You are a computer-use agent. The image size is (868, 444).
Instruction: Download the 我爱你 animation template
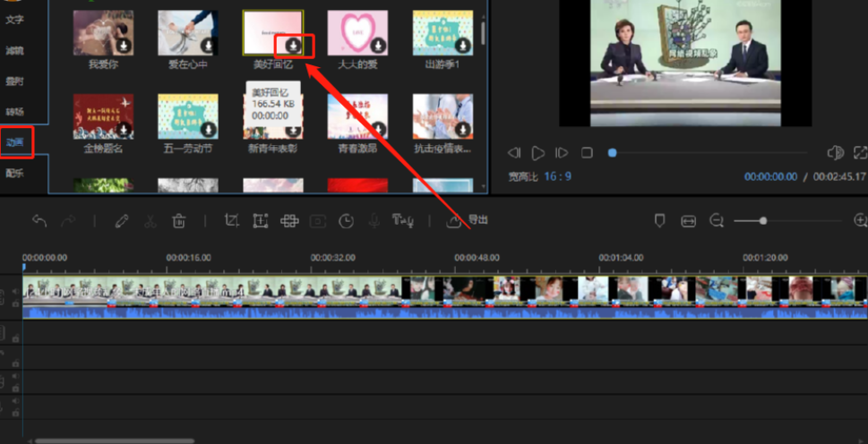point(124,46)
